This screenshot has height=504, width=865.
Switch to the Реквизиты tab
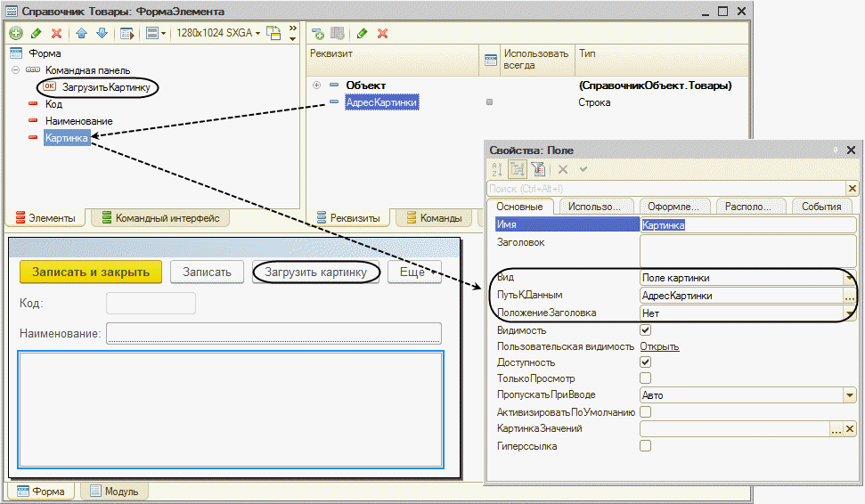pyautogui.click(x=348, y=218)
